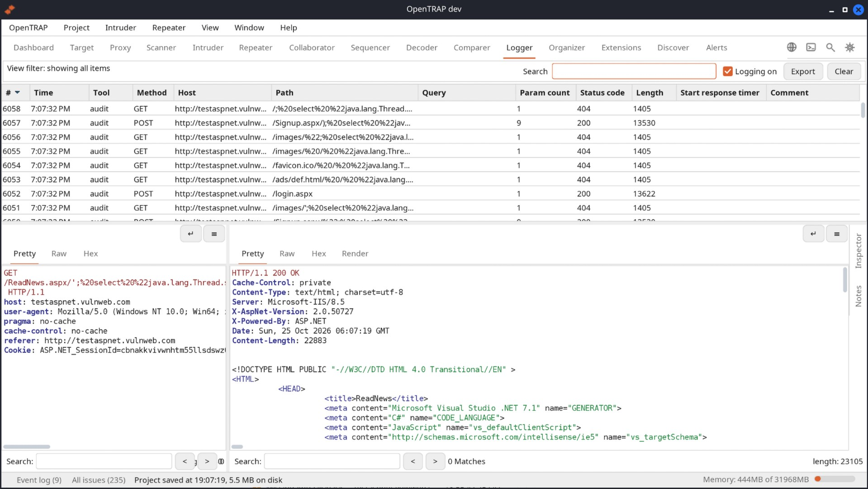
Task: Select log row 6057 POST Signup.aspx
Action: pyautogui.click(x=431, y=123)
